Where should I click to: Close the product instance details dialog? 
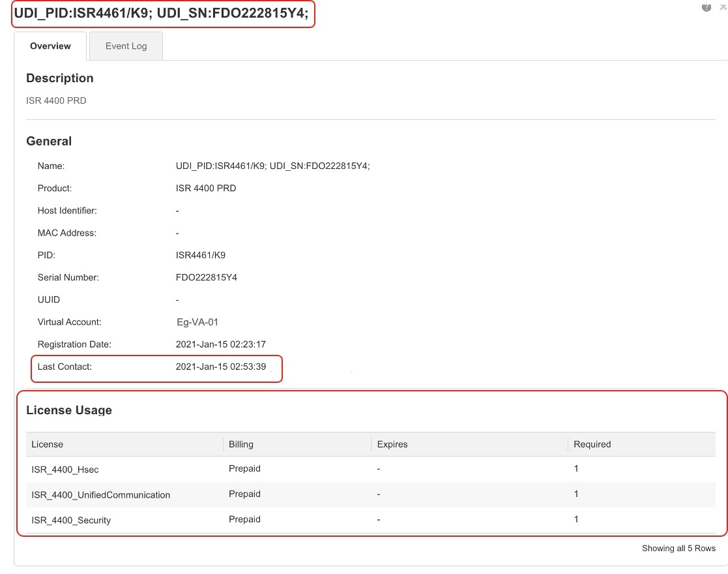[x=723, y=7]
